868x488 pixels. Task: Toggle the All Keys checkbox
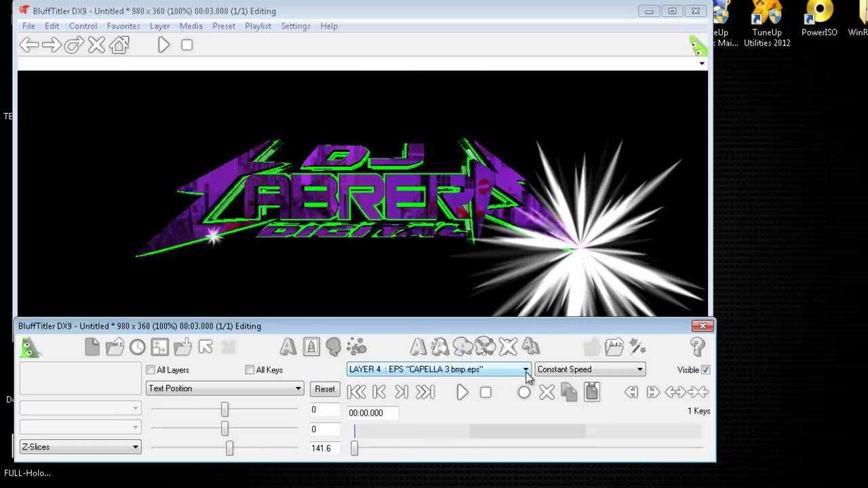coord(250,370)
